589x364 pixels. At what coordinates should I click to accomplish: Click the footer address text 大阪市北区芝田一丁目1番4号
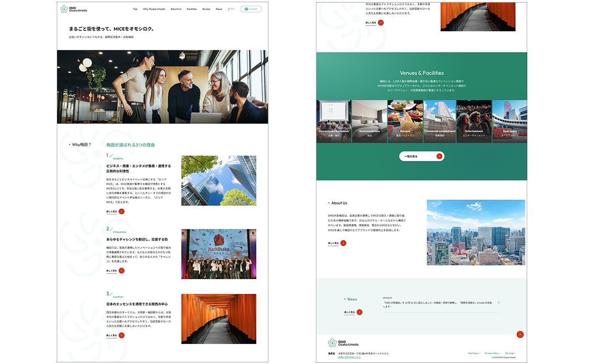click(x=353, y=353)
